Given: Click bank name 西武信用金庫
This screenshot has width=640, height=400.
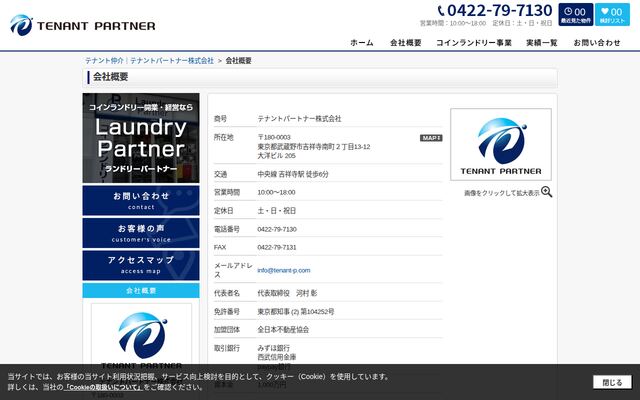Looking at the screenshot, I should tap(276, 357).
